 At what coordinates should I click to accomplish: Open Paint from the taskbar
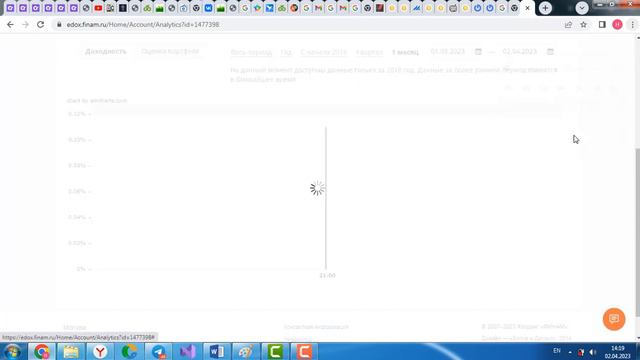tap(246, 351)
